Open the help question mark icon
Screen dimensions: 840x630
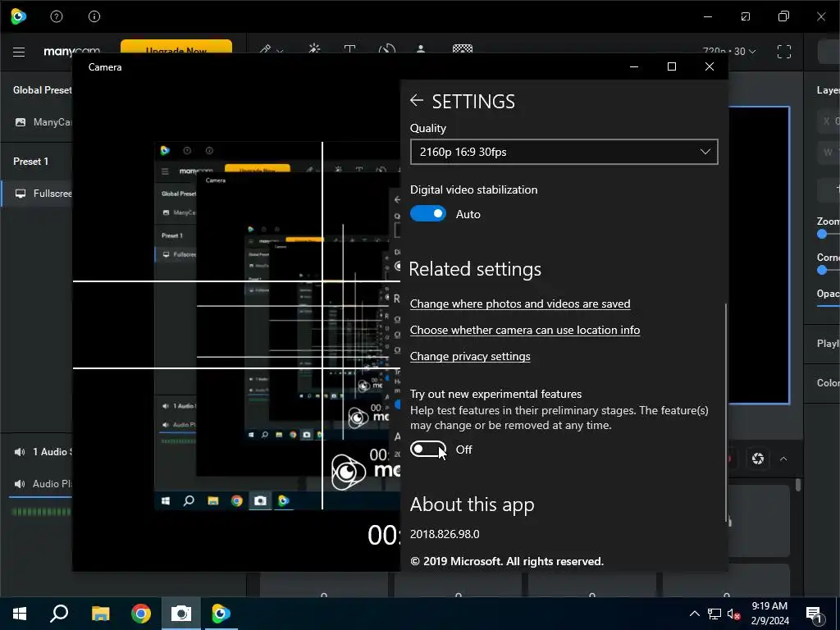[x=57, y=16]
